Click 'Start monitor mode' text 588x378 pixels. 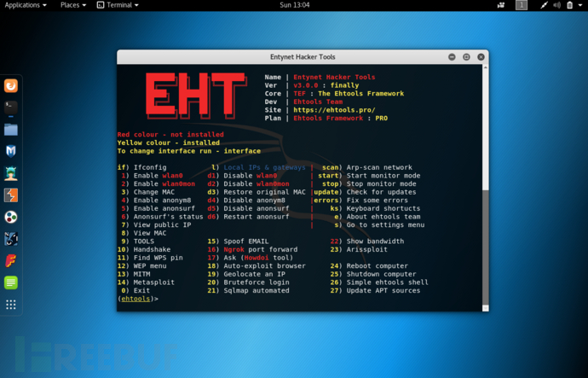383,176
